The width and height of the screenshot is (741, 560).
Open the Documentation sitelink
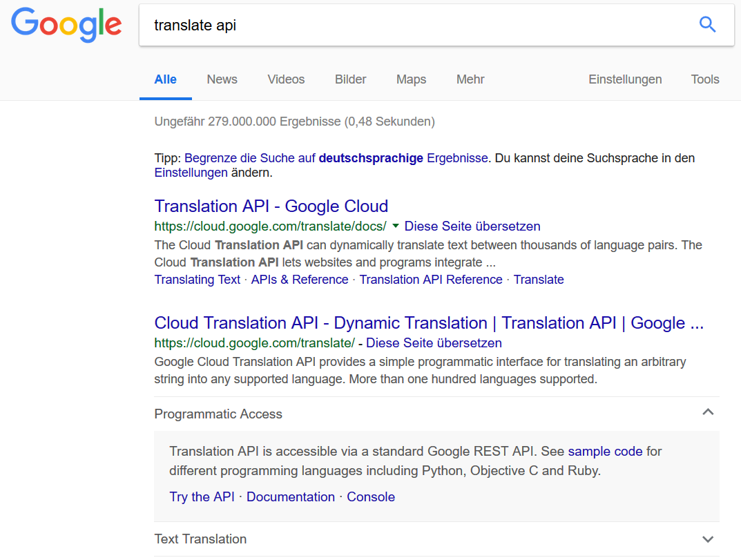[x=290, y=496]
